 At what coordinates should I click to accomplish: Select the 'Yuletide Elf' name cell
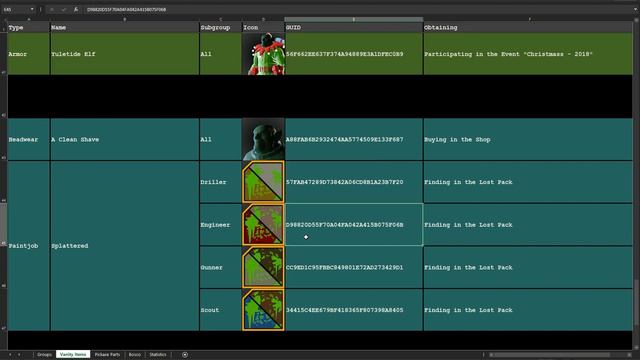tap(124, 54)
